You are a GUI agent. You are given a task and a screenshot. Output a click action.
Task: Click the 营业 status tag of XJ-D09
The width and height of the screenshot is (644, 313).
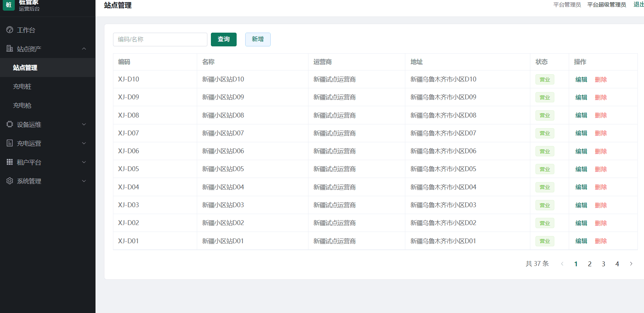click(x=545, y=97)
